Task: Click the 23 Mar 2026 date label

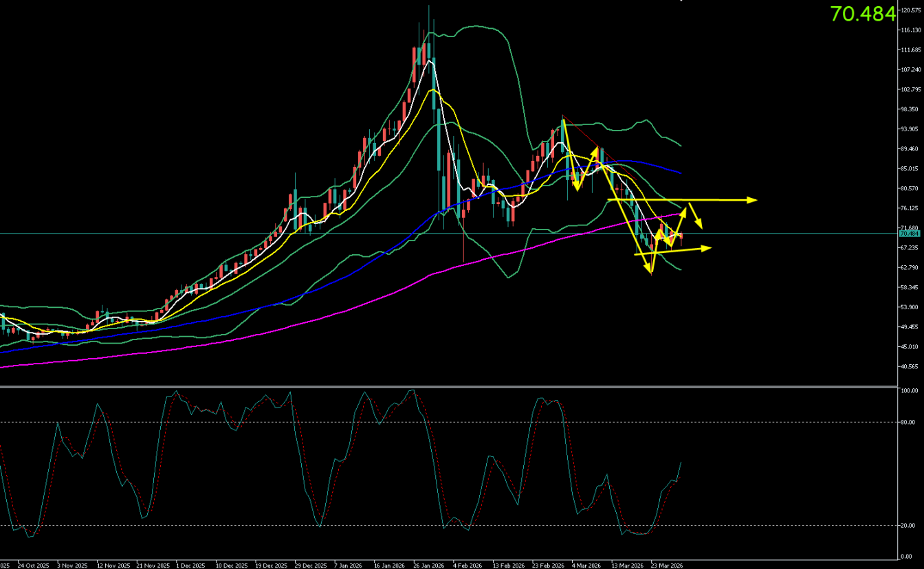Action: tap(666, 565)
